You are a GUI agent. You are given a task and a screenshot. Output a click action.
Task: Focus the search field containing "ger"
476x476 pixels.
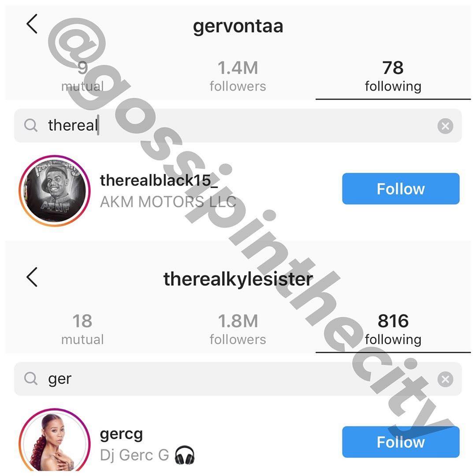[238, 379]
